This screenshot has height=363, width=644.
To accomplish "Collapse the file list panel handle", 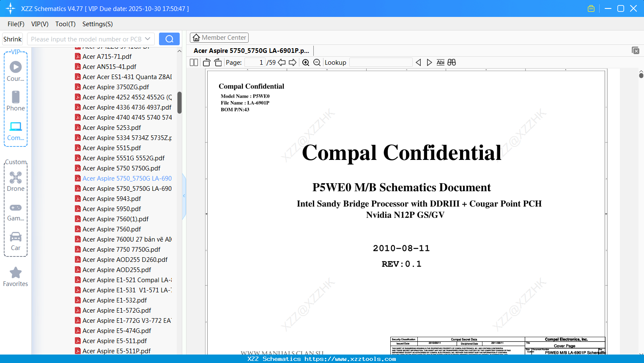I will [x=184, y=196].
